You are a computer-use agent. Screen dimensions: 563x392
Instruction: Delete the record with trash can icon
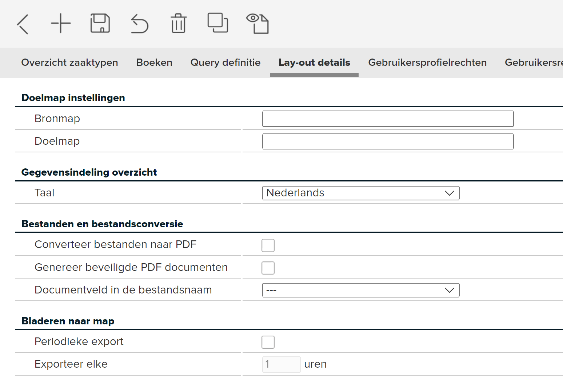point(179,23)
